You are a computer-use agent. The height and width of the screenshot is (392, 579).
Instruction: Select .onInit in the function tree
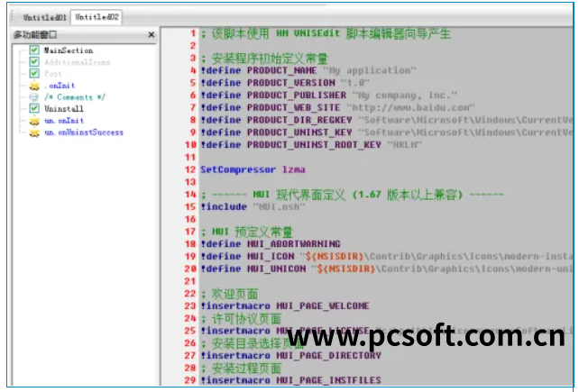[58, 86]
